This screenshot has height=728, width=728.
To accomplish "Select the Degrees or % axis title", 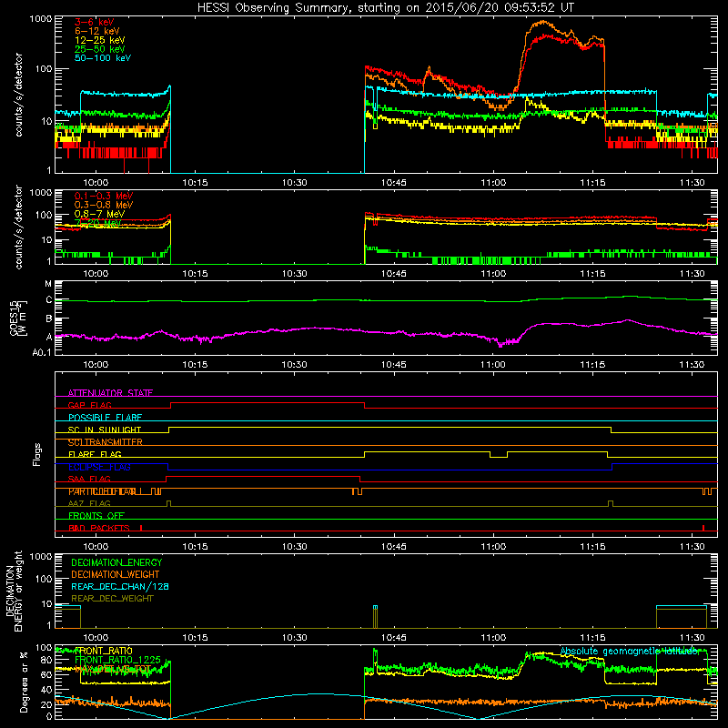I will (x=24, y=682).
